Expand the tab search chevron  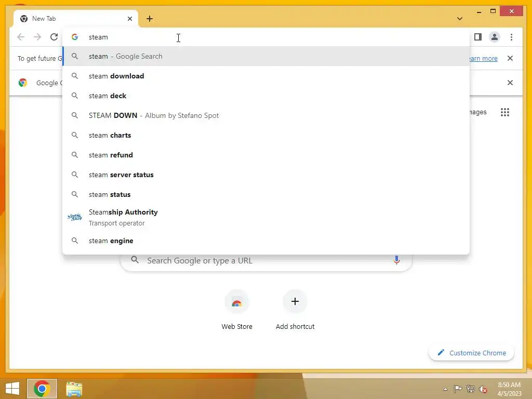(460, 19)
